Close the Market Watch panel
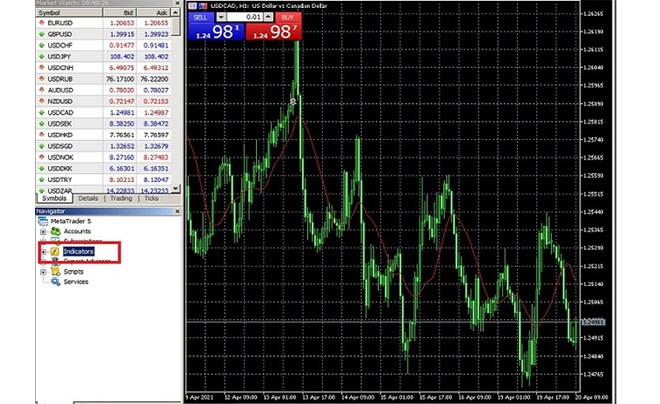The width and height of the screenshot is (660, 404). coord(177,2)
